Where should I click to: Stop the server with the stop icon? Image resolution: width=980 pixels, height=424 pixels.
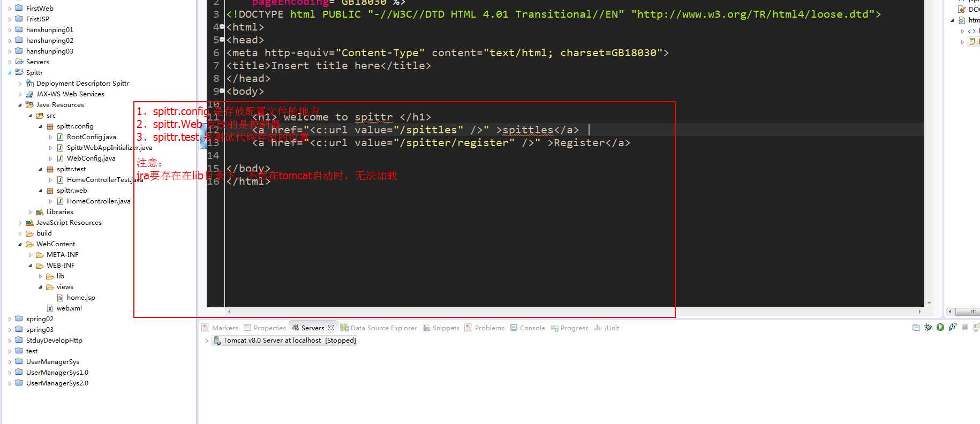coord(965,327)
